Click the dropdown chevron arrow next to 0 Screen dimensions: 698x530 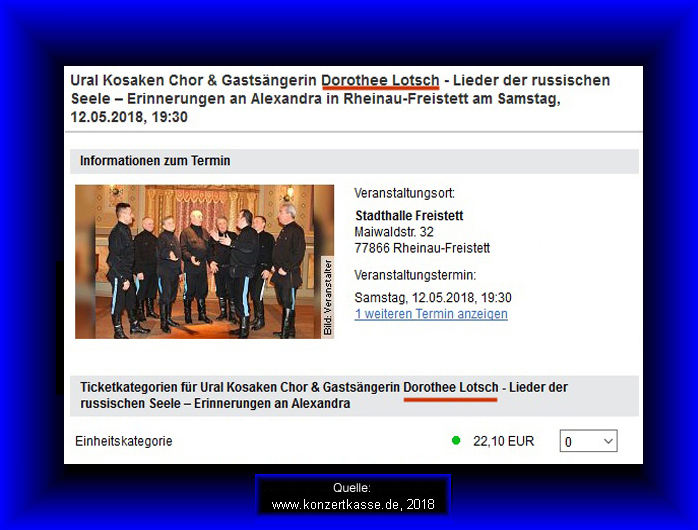[x=608, y=441]
